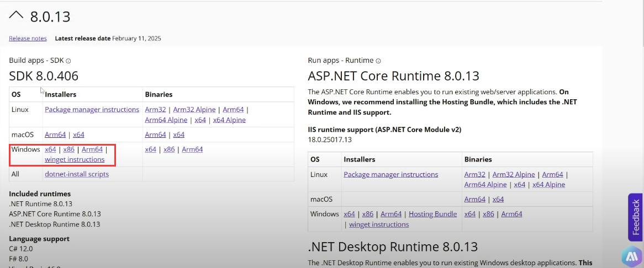Select the SDK 8.0.406 heading text
The height and width of the screenshot is (268, 644).
44,76
